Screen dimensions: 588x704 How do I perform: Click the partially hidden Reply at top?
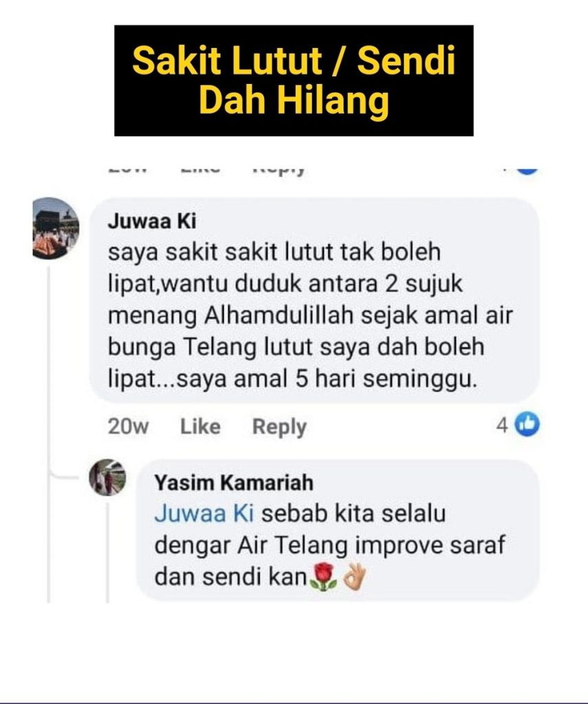click(279, 170)
